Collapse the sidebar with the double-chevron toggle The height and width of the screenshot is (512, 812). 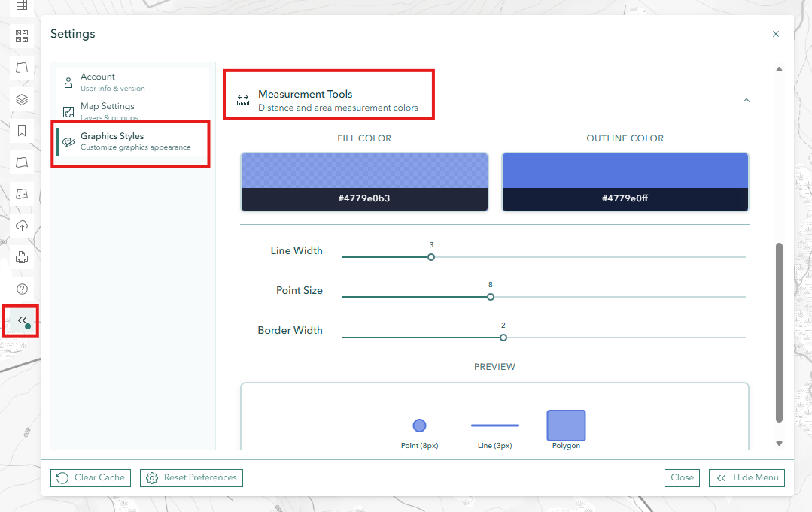tap(20, 320)
